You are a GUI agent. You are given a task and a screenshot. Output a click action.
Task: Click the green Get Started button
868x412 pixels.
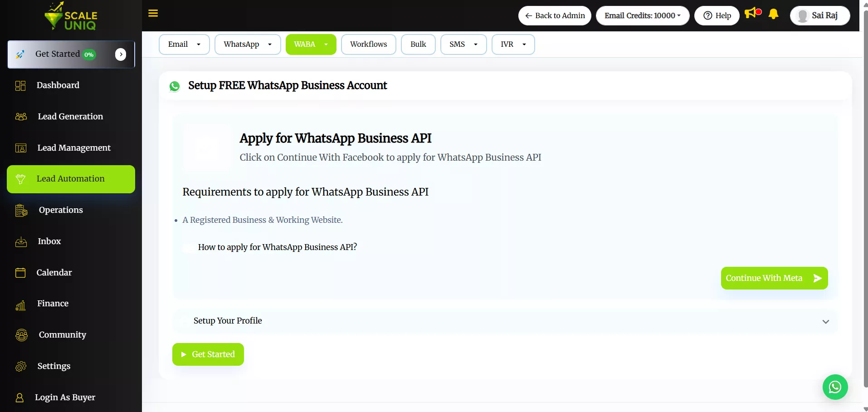[208, 354]
